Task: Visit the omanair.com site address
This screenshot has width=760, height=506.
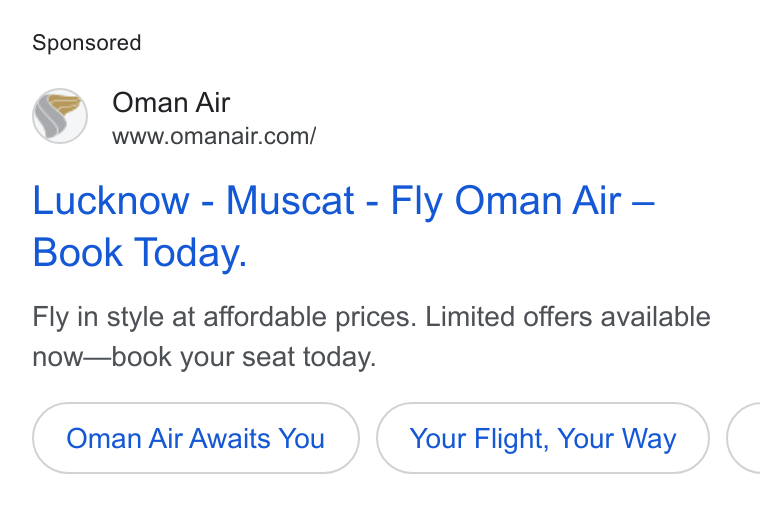Action: 214,136
